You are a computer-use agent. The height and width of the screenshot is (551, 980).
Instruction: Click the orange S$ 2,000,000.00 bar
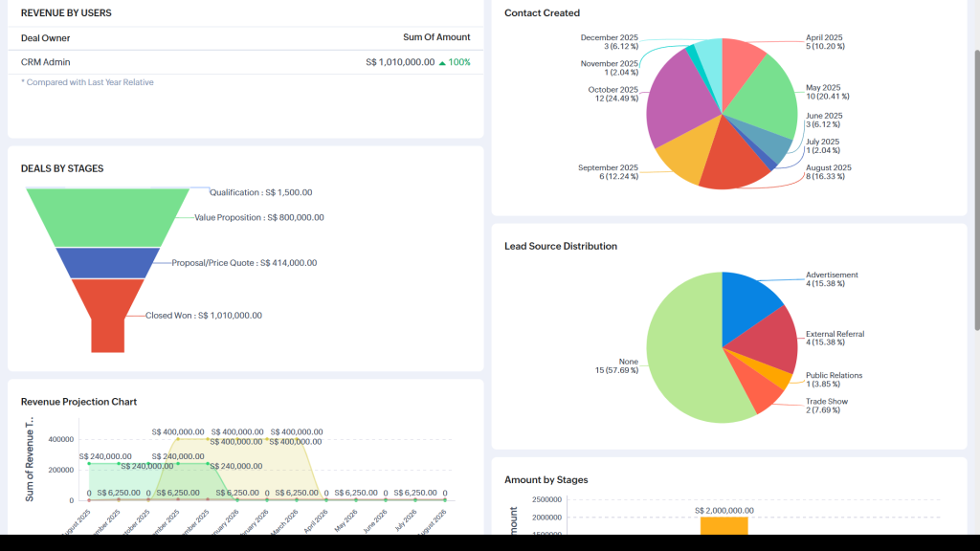(x=724, y=525)
